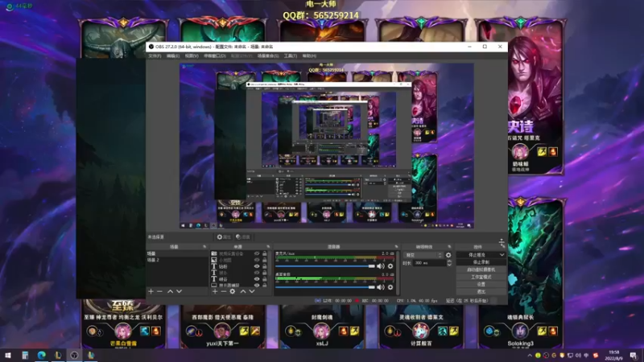Toggle visibility of the second source row
644x362 pixels.
pyautogui.click(x=257, y=260)
